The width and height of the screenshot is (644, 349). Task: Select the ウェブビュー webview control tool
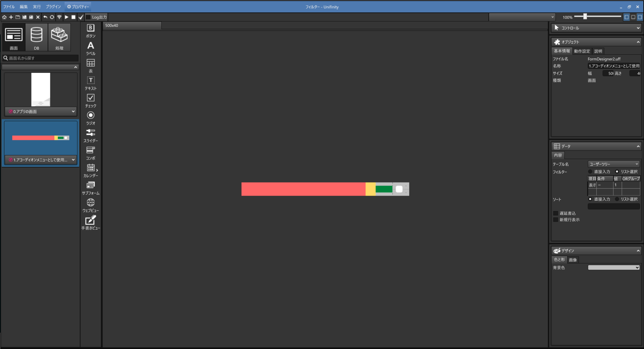[91, 205]
